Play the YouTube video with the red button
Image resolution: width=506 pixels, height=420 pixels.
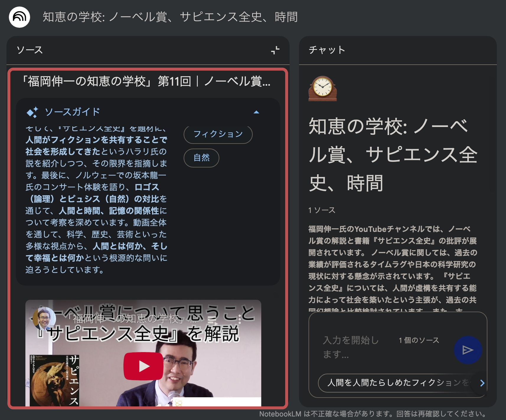coord(143,366)
